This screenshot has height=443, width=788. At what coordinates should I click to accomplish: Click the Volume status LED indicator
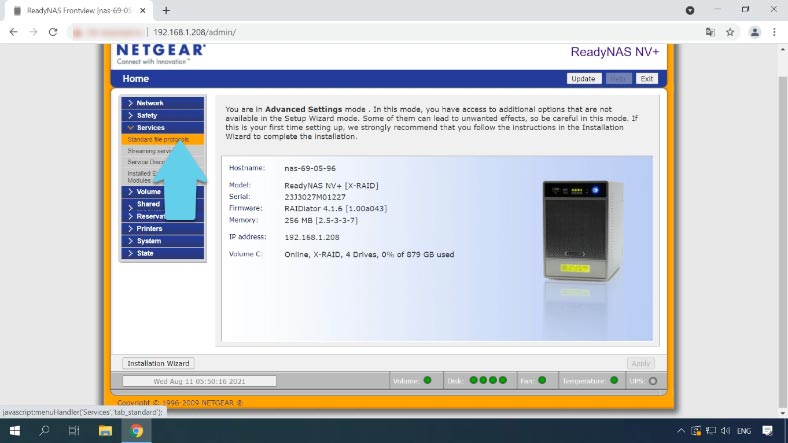[x=428, y=380]
